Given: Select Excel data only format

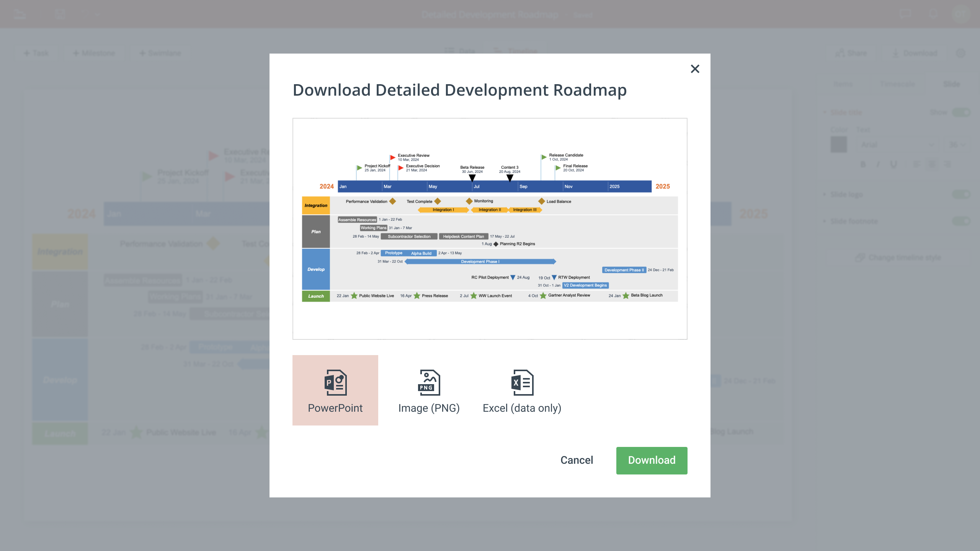Looking at the screenshot, I should pos(522,390).
